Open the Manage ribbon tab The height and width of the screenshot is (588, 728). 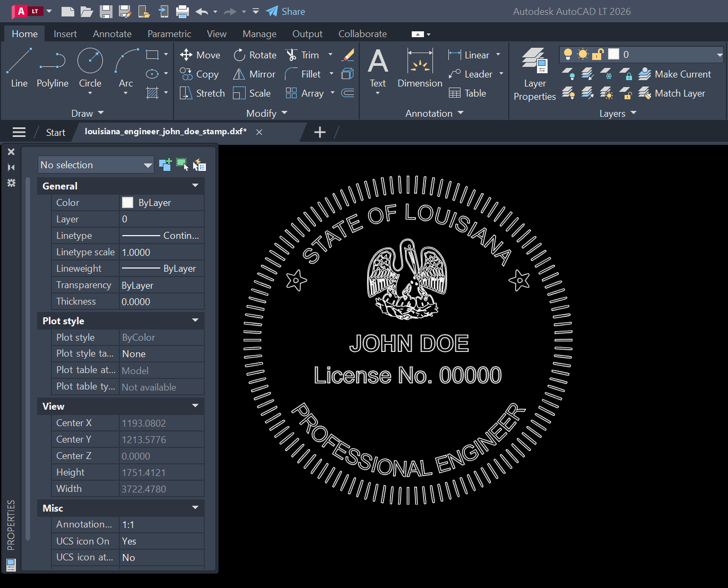point(259,33)
